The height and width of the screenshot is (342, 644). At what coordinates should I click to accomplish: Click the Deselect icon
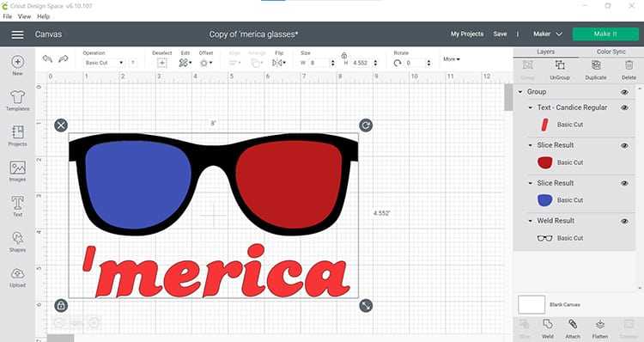pyautogui.click(x=161, y=63)
